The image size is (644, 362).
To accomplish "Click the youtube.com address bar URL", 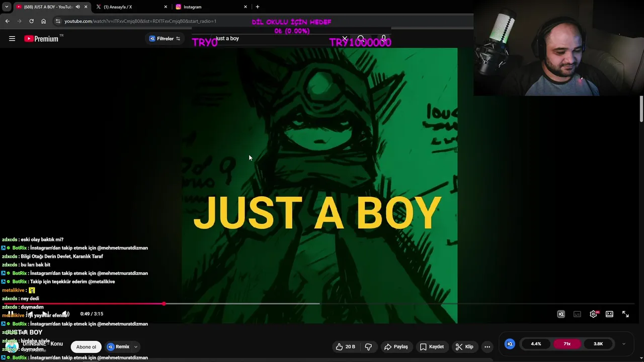I will (x=140, y=21).
